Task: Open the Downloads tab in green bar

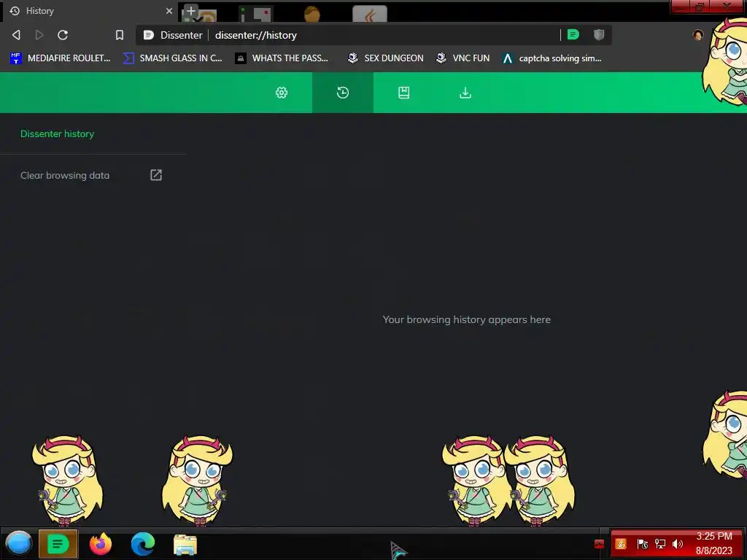Action: point(465,93)
